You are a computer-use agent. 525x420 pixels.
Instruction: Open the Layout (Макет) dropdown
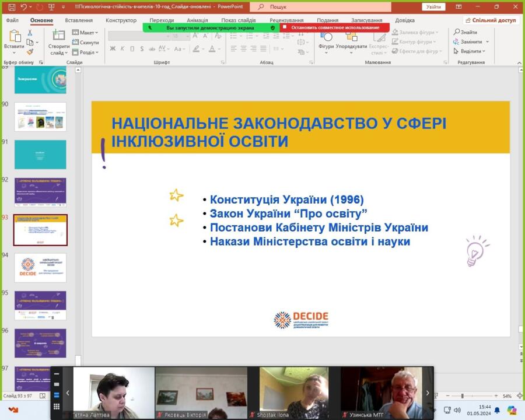[x=85, y=33]
